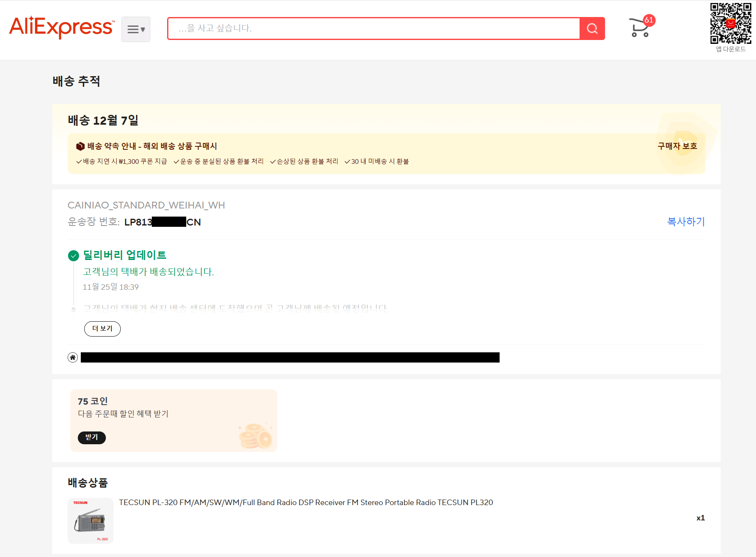Open the shopping cart icon

(639, 28)
